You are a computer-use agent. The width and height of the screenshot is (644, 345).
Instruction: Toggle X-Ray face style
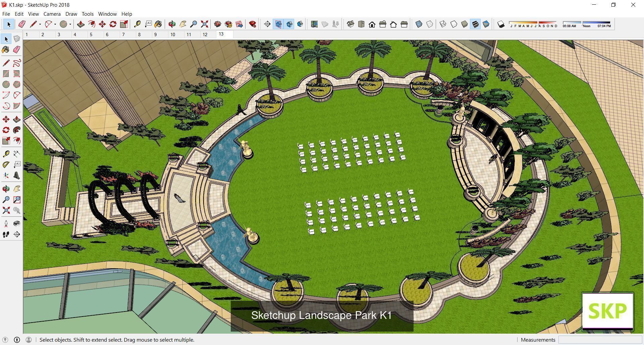(x=419, y=24)
